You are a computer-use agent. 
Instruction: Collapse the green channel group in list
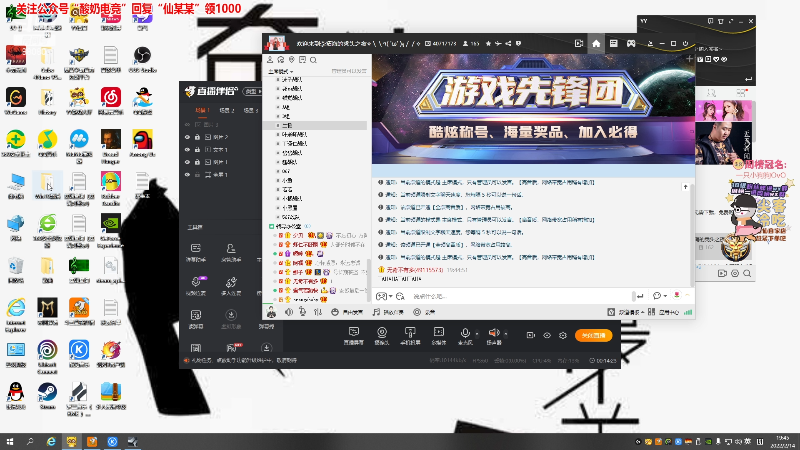(x=271, y=226)
